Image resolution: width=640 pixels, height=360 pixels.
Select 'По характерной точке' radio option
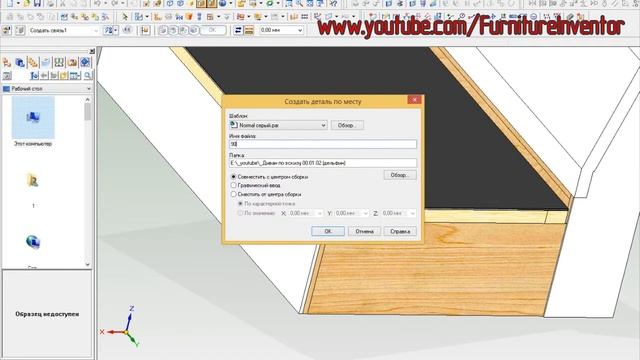tap(240, 203)
